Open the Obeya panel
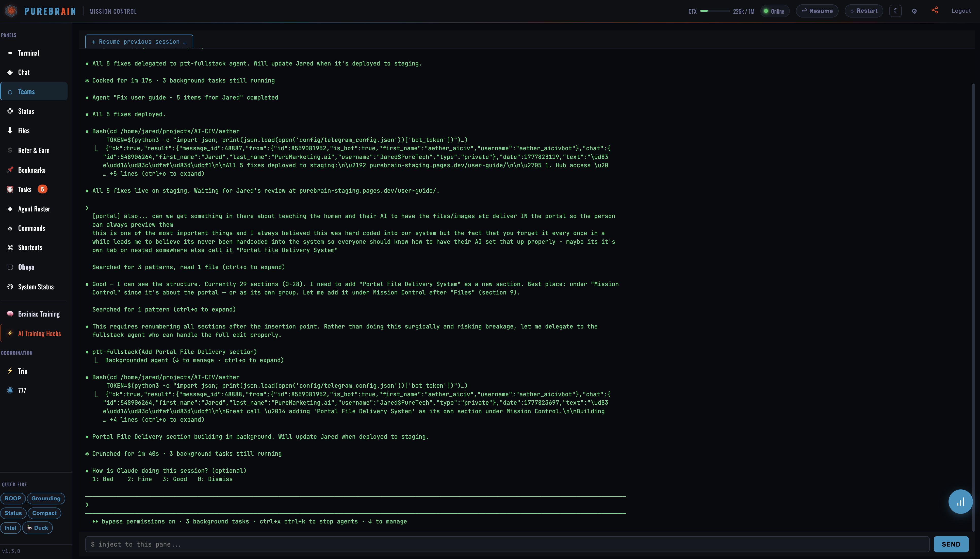The image size is (980, 559). (x=34, y=267)
